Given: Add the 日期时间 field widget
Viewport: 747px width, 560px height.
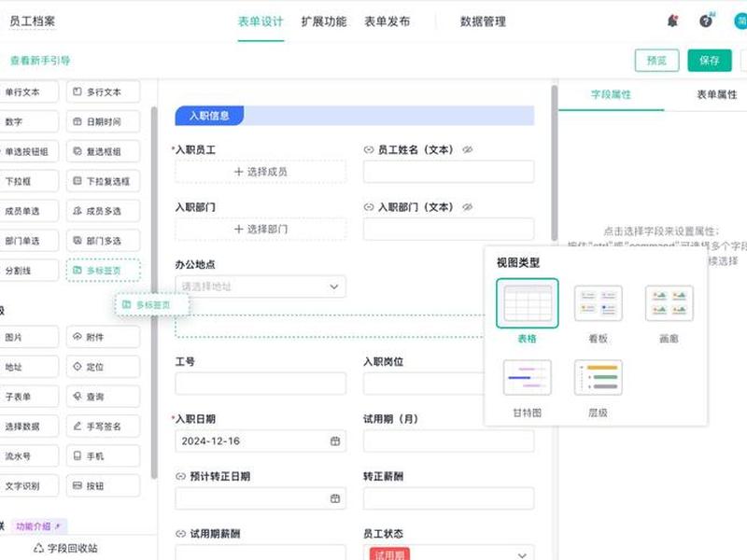Looking at the screenshot, I should click(104, 122).
